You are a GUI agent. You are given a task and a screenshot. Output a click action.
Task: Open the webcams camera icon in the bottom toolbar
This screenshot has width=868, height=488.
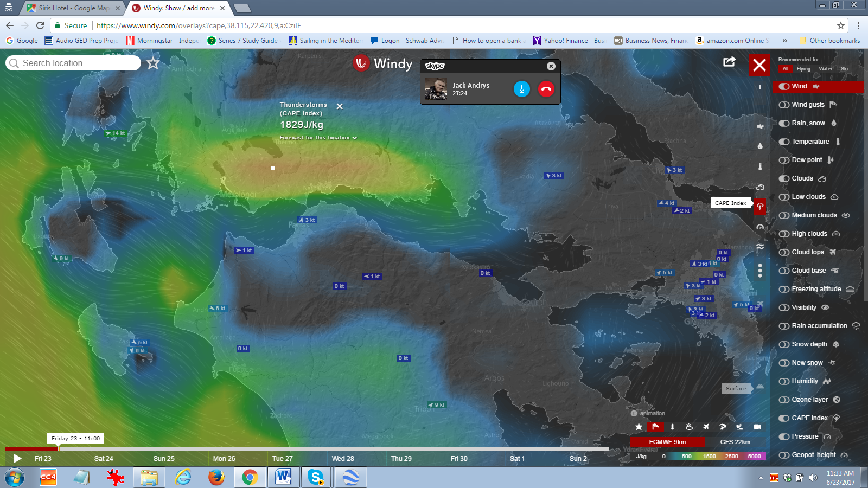(x=757, y=427)
